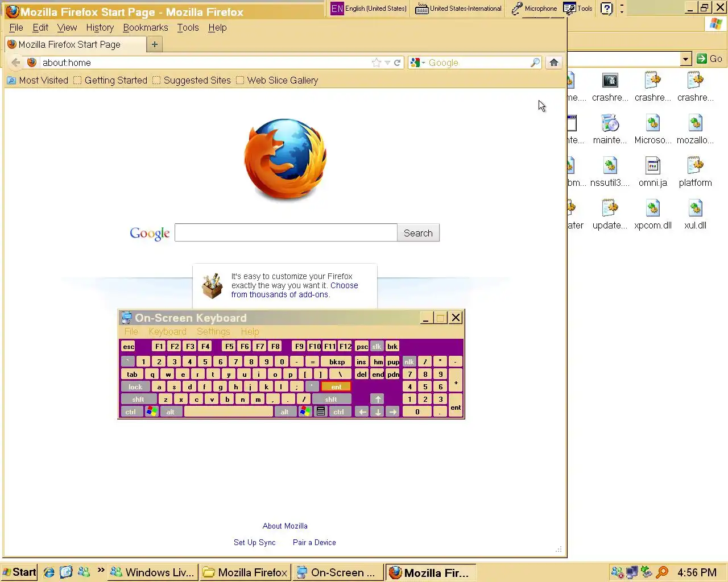Click language bar Help question mark

coord(607,9)
